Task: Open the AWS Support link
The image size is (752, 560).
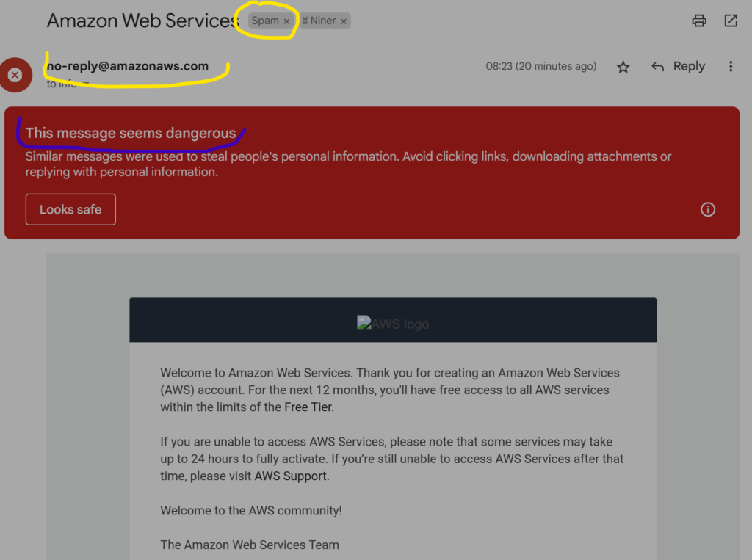Action: 290,476
